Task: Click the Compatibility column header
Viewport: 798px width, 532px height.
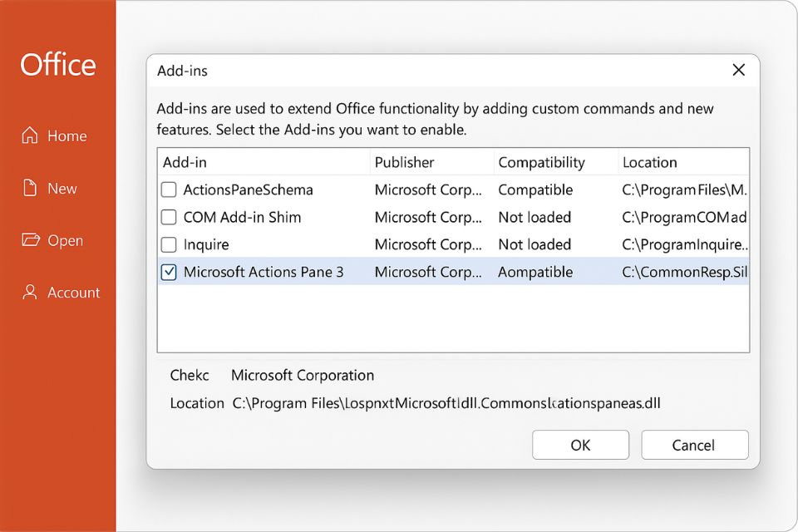Action: click(541, 162)
